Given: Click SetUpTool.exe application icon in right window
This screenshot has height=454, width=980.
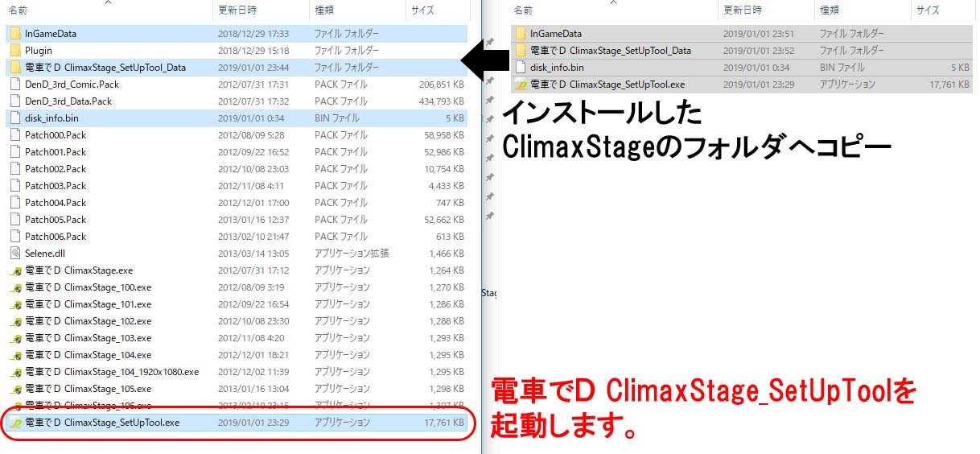Looking at the screenshot, I should [x=521, y=85].
